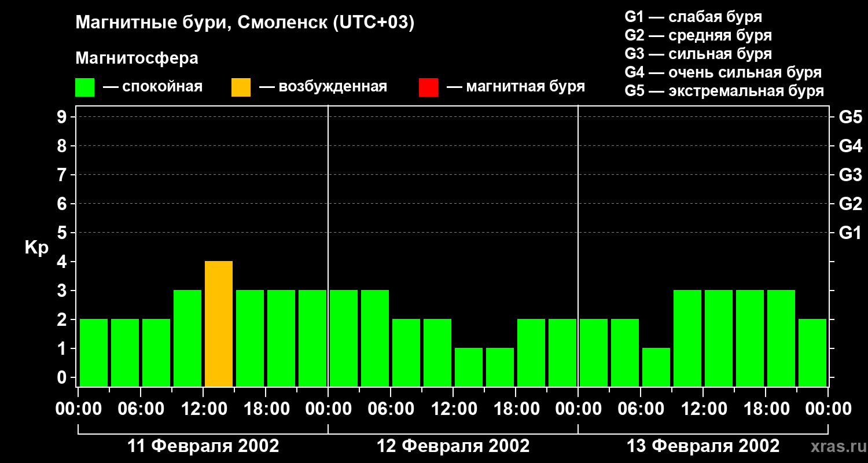Select the 'G5 — экстремальная буря' line
868x463 pixels.
point(724,91)
